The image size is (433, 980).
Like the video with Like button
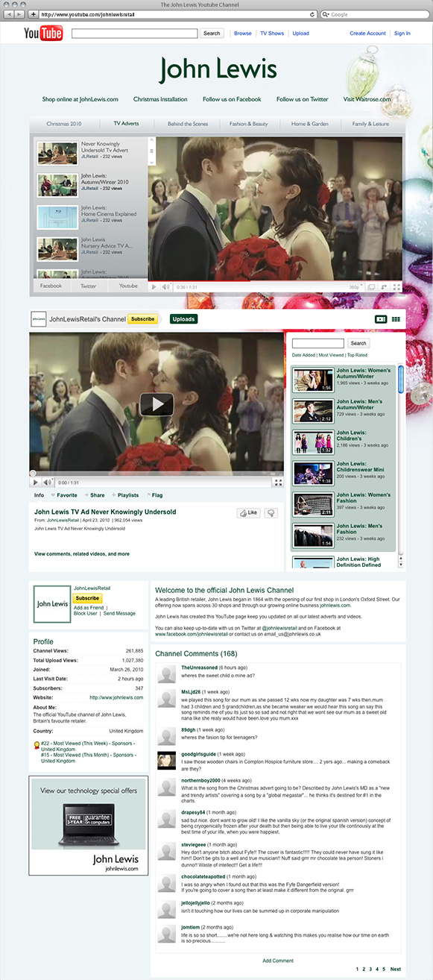tap(248, 513)
